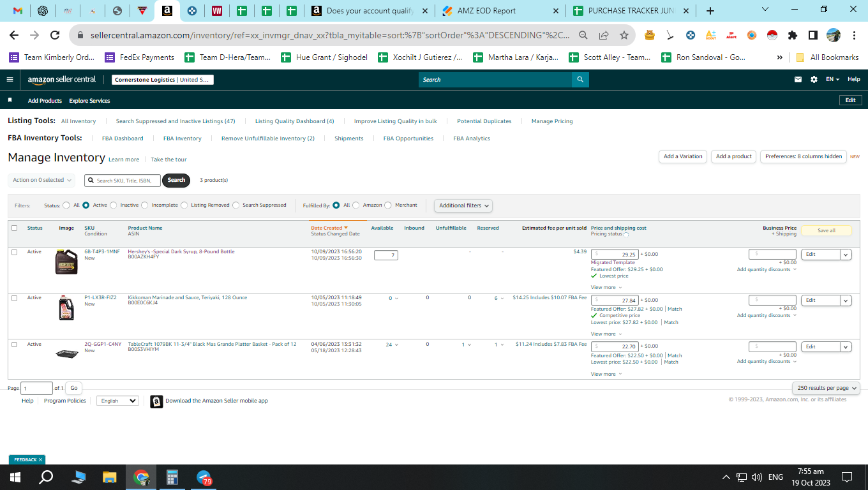
Task: Open the Take the tour link
Action: tap(168, 160)
